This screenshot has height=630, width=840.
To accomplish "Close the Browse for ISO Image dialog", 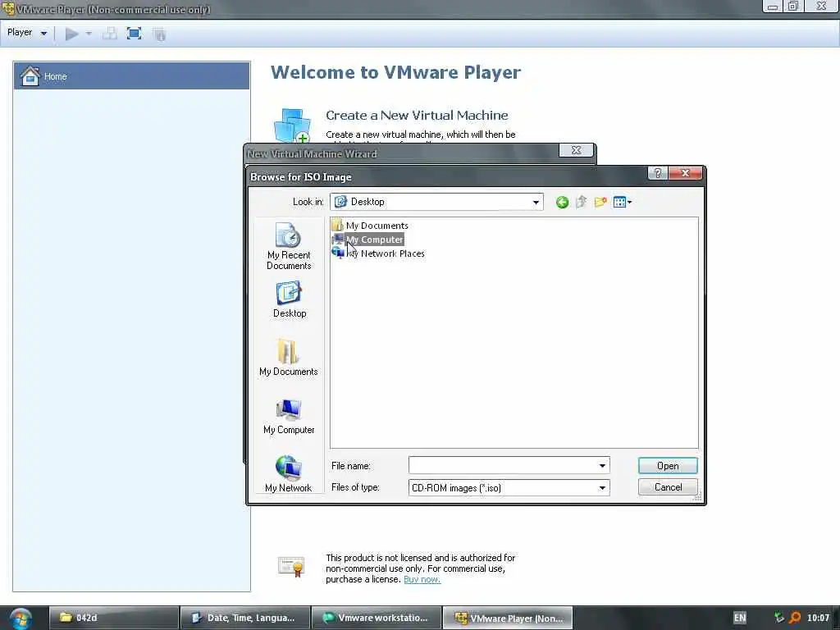I will (685, 173).
